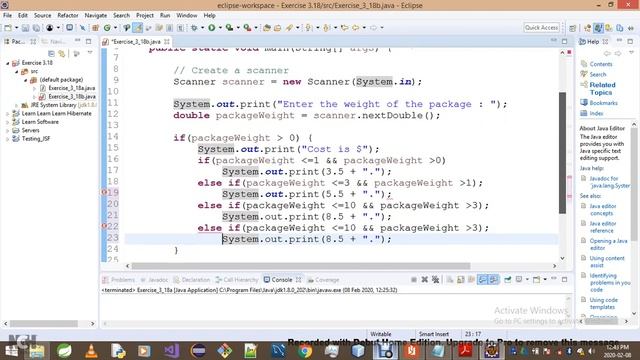
Task: Open the Source menu
Action: tap(42, 16)
